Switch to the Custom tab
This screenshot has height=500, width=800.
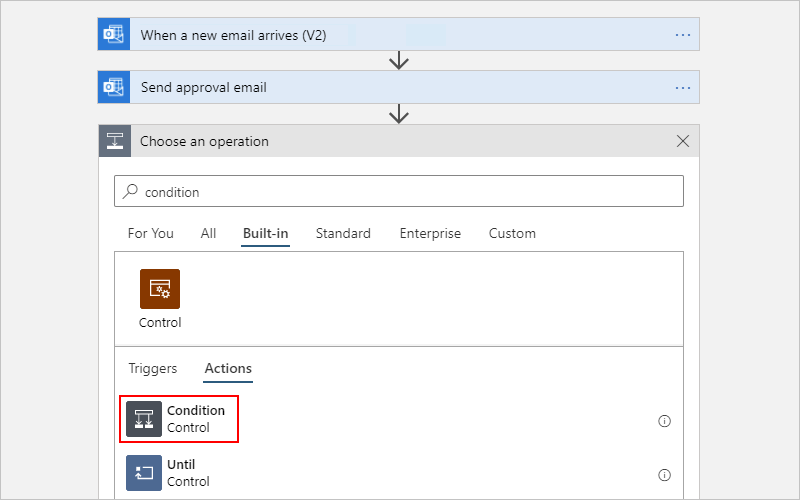pos(512,233)
